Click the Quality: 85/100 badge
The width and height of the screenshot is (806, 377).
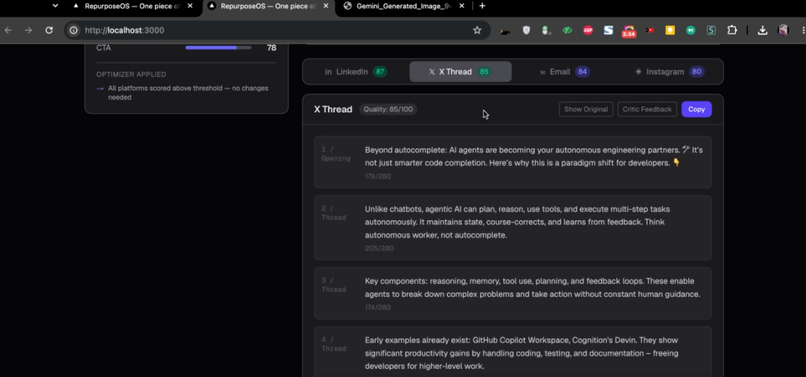point(388,109)
